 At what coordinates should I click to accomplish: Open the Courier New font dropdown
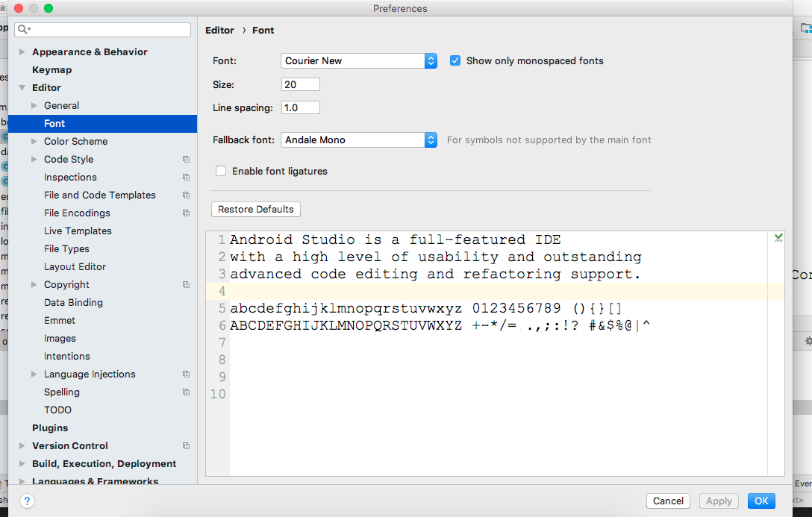(x=431, y=60)
